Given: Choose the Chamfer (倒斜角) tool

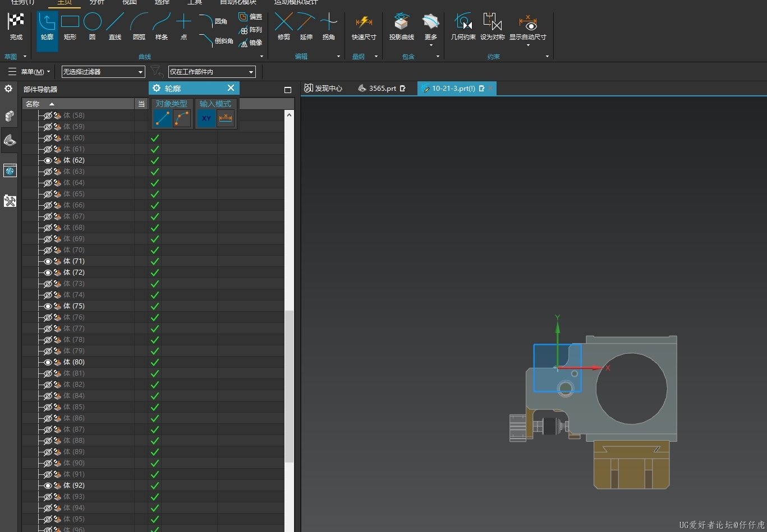Looking at the screenshot, I should coord(217,40).
